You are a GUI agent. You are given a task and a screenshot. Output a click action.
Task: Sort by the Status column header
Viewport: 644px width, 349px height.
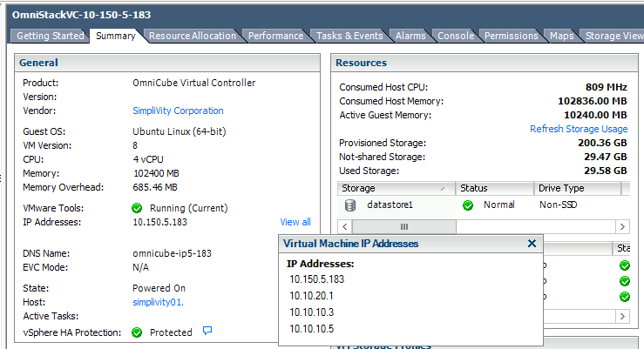pos(494,188)
